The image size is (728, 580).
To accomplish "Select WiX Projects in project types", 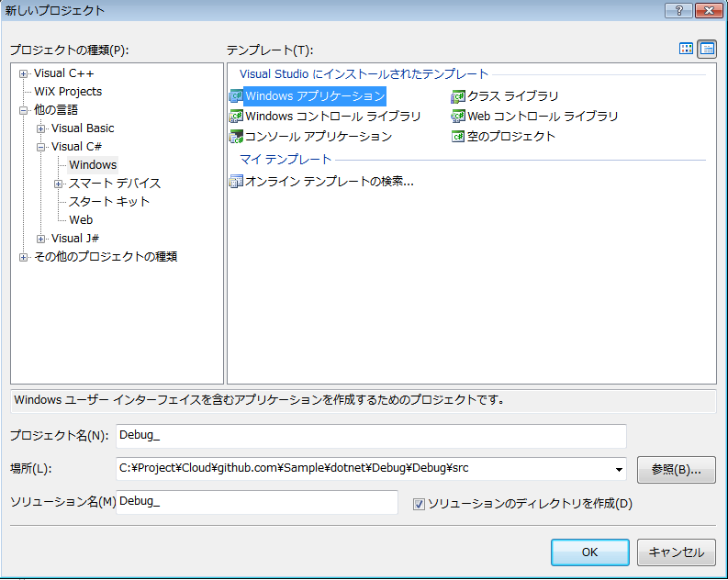I will pyautogui.click(x=68, y=92).
